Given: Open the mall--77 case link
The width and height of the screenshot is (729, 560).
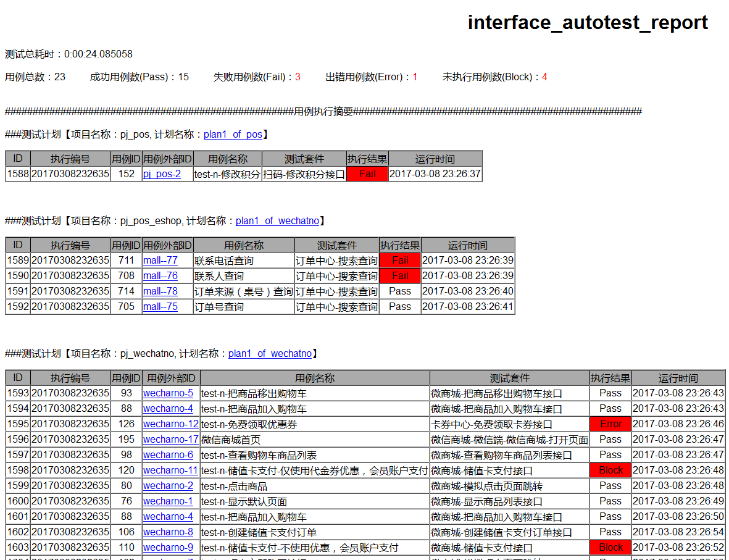Looking at the screenshot, I should click(x=160, y=261).
